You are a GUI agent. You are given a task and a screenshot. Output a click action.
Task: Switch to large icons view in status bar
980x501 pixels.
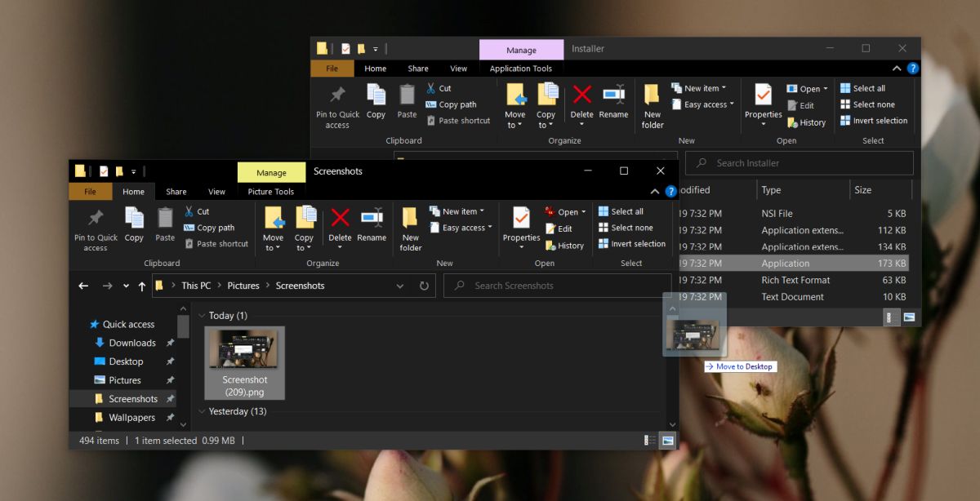tap(667, 441)
